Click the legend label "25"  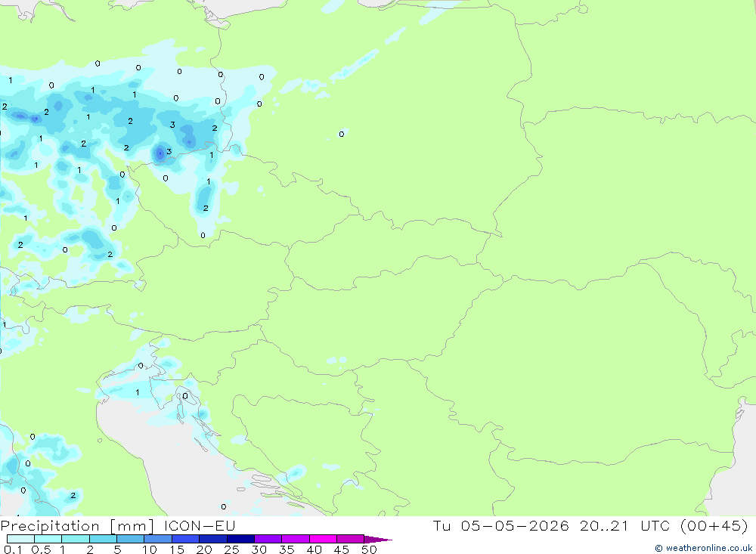(x=231, y=549)
